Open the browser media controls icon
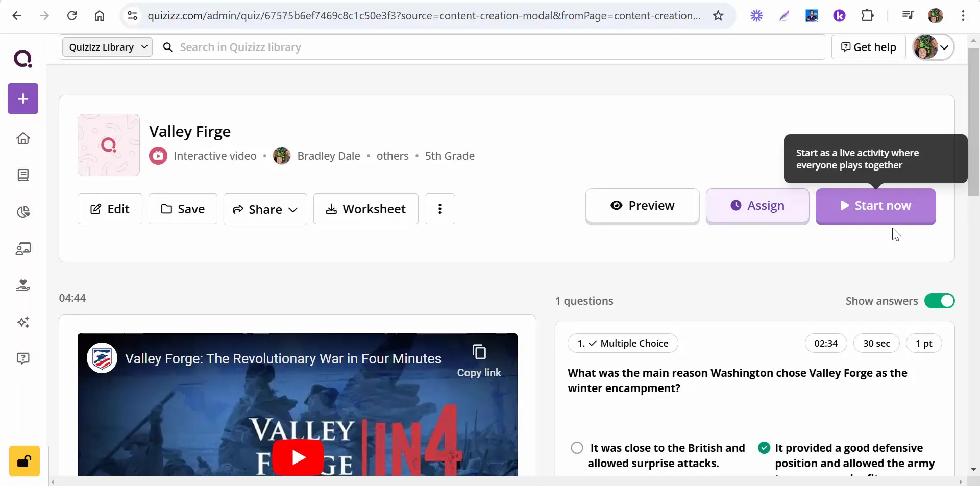 908,16
